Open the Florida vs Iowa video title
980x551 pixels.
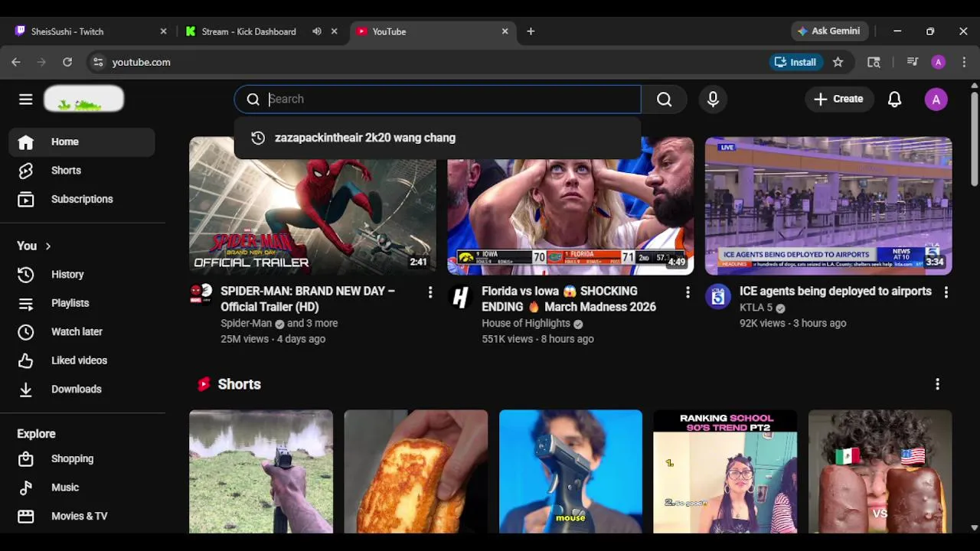click(x=569, y=299)
